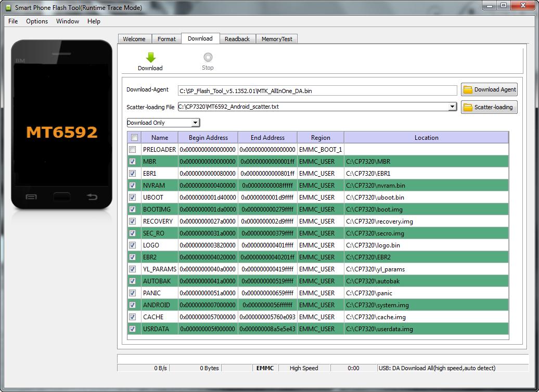This screenshot has width=539, height=392.
Task: Open the Window menu
Action: [68, 21]
